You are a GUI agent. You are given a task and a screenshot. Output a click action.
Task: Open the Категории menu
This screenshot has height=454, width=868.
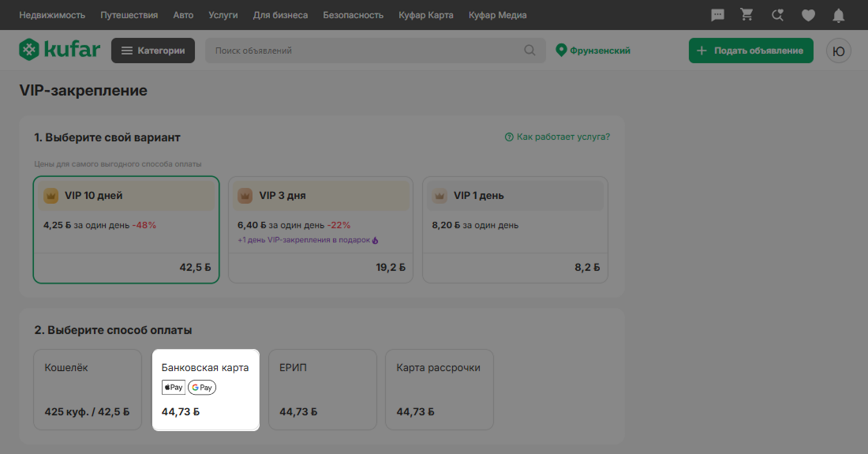pos(153,51)
